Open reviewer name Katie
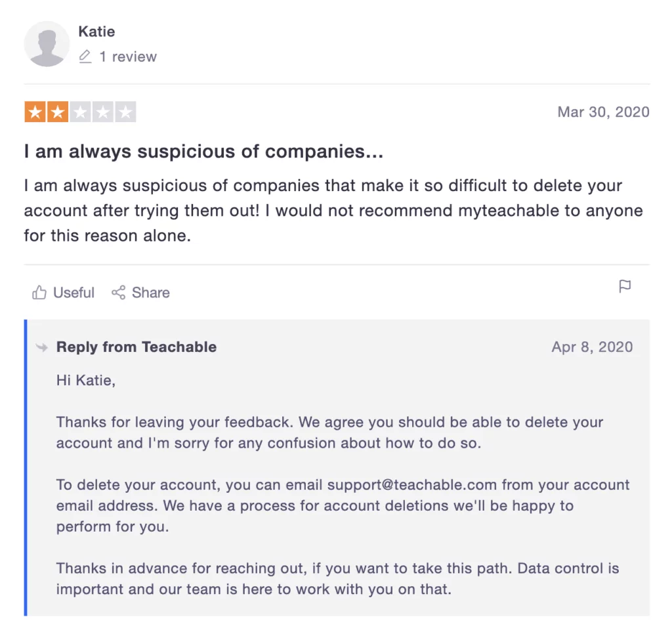This screenshot has width=672, height=638. point(96,32)
